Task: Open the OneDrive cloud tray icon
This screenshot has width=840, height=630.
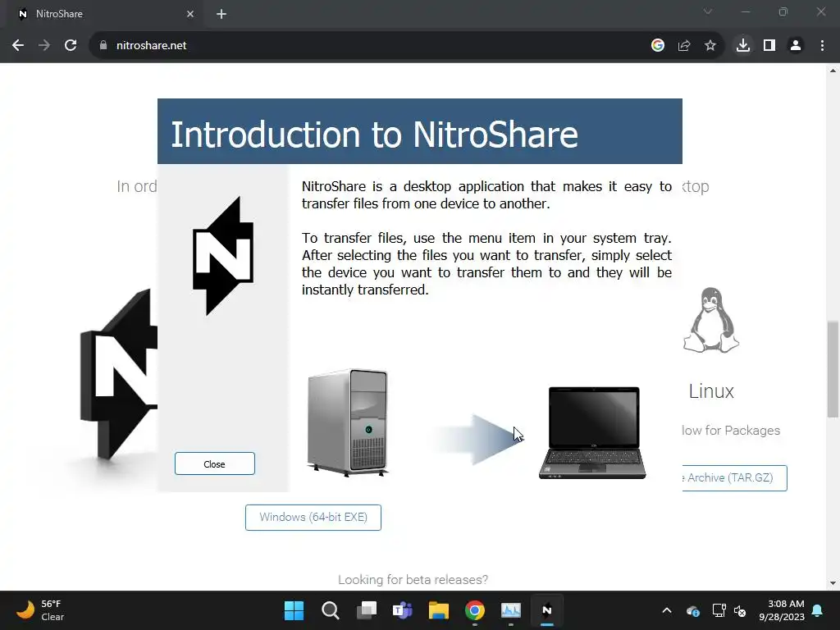Action: [x=692, y=610]
